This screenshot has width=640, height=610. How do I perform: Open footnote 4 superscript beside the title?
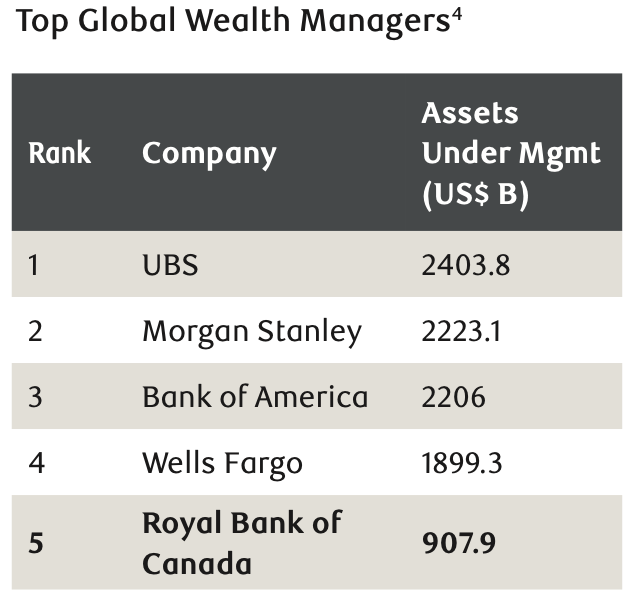pos(455,14)
